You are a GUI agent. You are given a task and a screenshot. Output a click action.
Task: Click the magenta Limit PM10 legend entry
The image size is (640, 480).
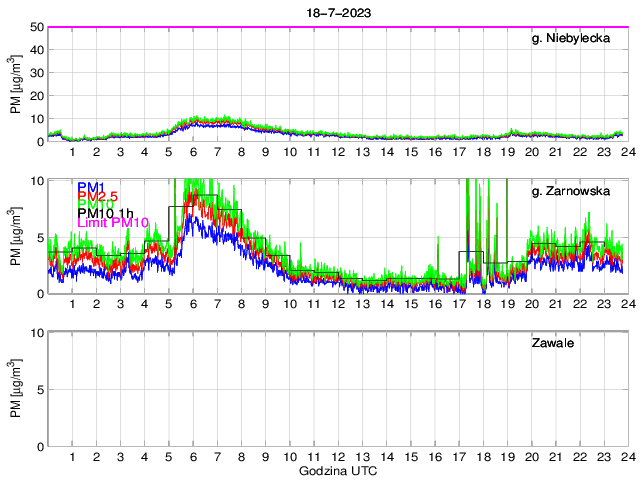coord(113,223)
